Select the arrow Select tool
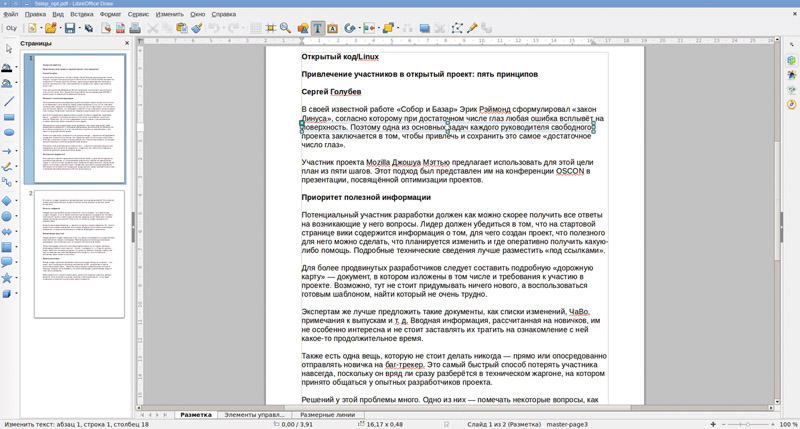Screen dimensions: 800x429 point(8,49)
